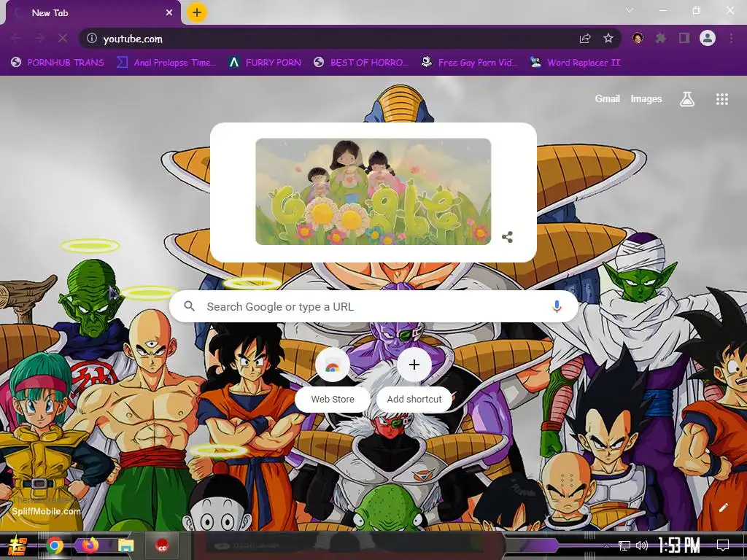Share the Google Doodle
This screenshot has width=747, height=560.
tap(508, 237)
